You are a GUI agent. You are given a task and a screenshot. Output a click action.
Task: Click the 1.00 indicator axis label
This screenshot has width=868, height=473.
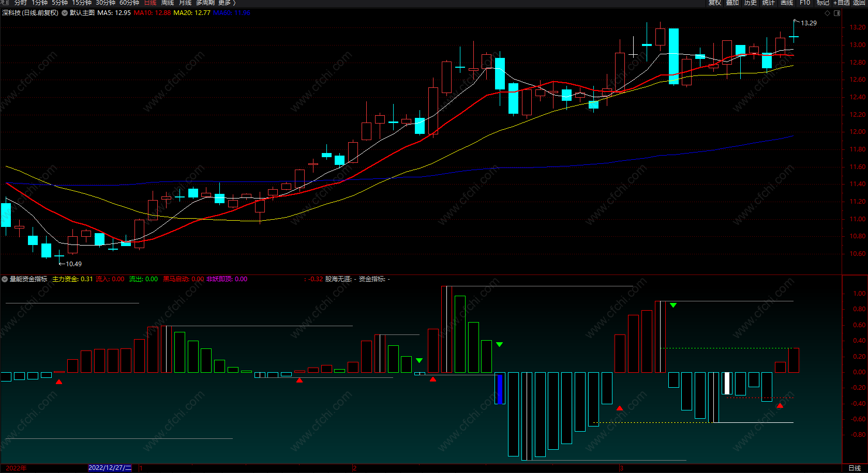pyautogui.click(x=859, y=294)
